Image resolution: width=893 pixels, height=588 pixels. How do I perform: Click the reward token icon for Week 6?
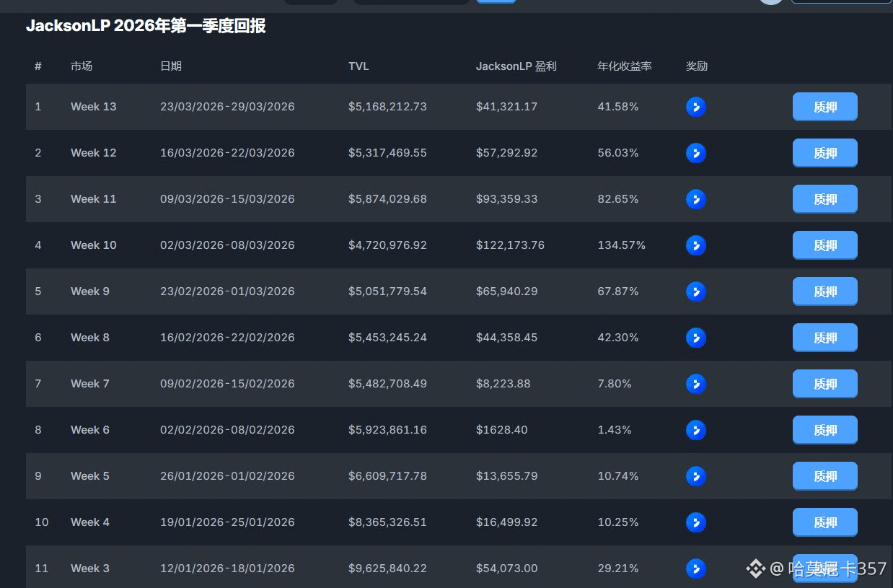tap(696, 430)
